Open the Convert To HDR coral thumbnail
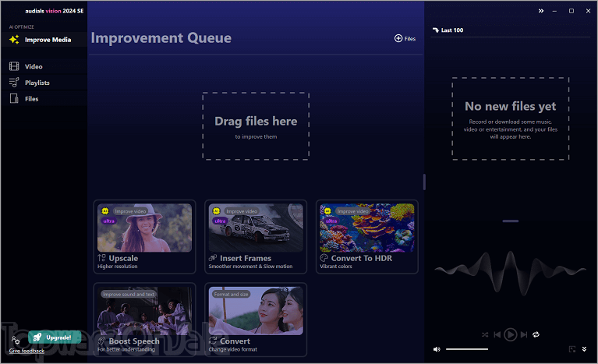The height and width of the screenshot is (364, 598). click(x=367, y=228)
